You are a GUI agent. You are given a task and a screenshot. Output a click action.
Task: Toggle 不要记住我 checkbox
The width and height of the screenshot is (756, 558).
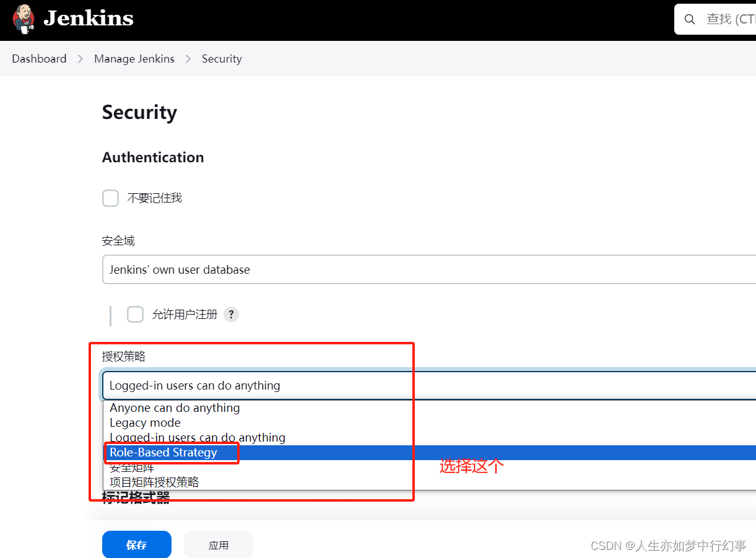pyautogui.click(x=110, y=198)
